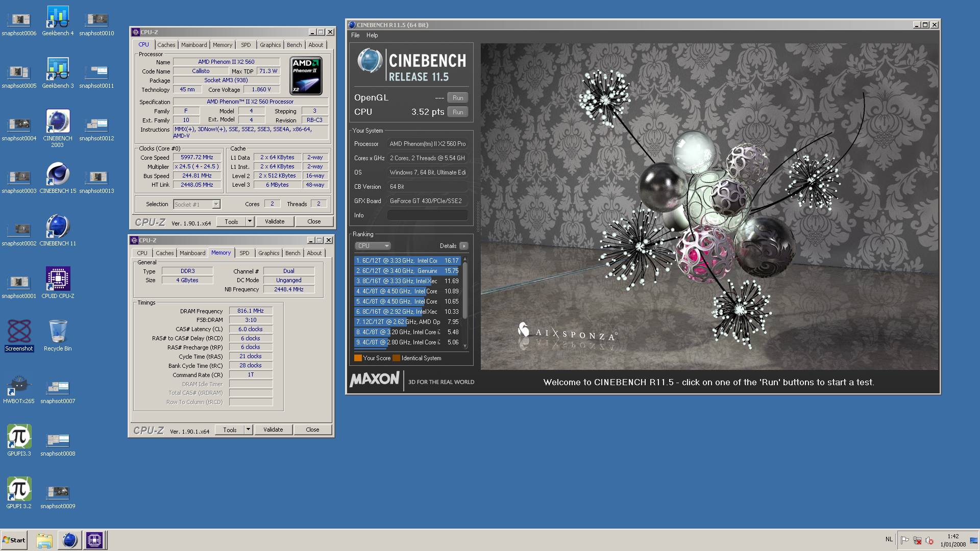The width and height of the screenshot is (980, 551).
Task: Open CINEBENCH 11 desktop shortcut
Action: (58, 231)
